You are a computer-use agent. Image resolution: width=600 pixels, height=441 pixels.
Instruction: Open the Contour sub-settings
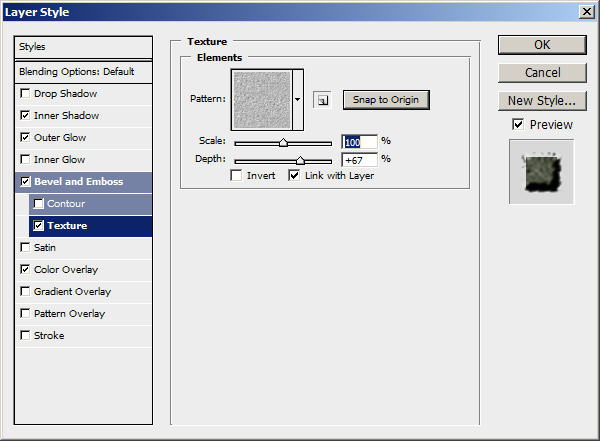pyautogui.click(x=66, y=204)
